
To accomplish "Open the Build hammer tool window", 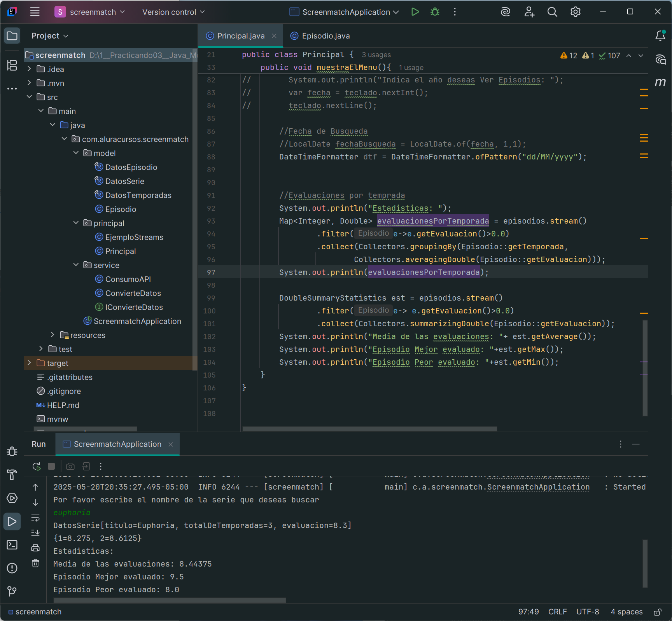I will pos(12,475).
